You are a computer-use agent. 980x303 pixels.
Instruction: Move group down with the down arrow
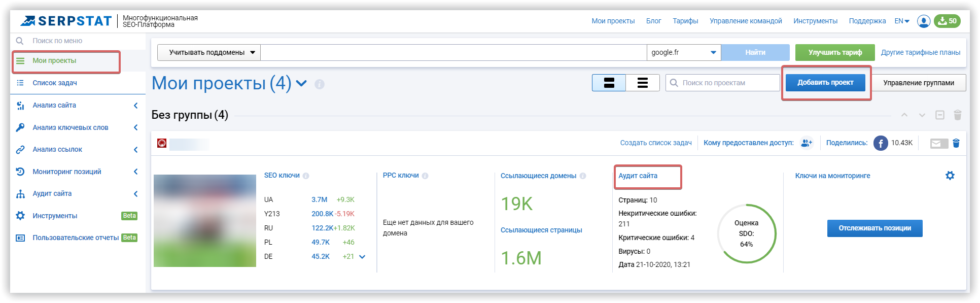922,115
